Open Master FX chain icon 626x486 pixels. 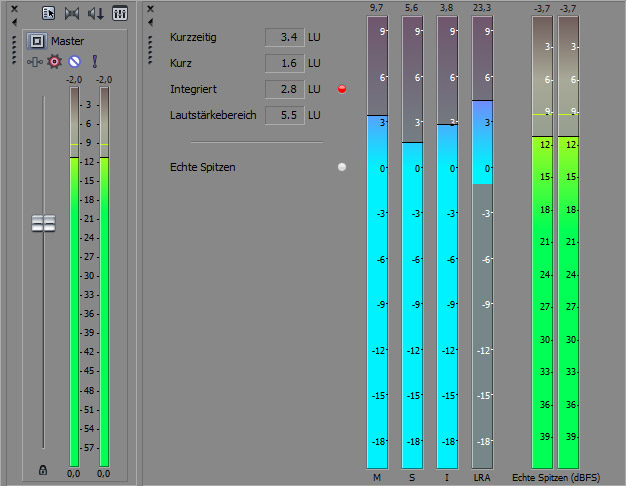(35, 61)
